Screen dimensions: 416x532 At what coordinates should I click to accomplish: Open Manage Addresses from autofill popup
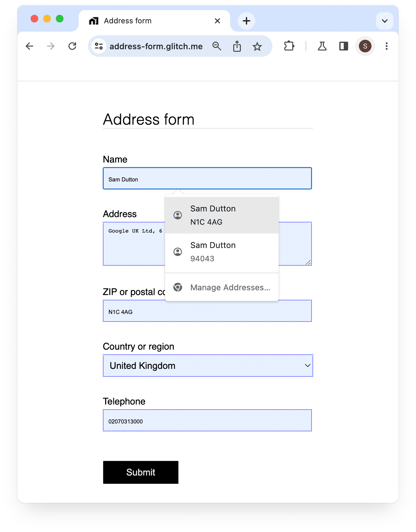[230, 287]
